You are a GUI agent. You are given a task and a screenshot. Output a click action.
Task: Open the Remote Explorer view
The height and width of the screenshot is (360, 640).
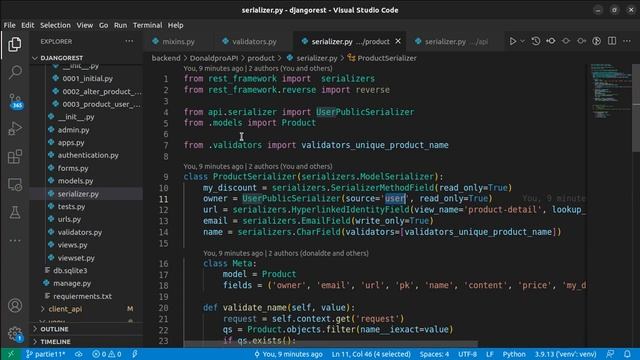[15, 184]
